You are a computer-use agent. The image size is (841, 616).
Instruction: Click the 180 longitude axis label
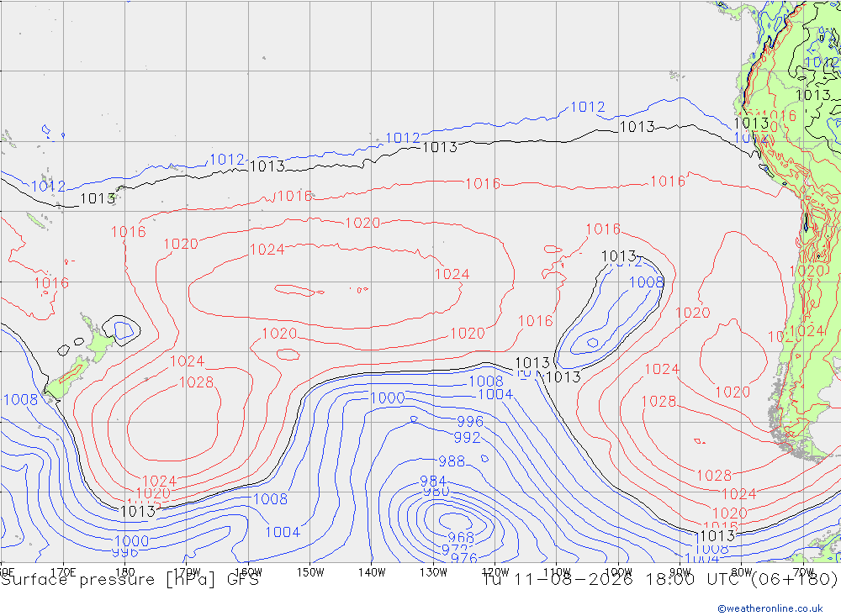click(125, 572)
